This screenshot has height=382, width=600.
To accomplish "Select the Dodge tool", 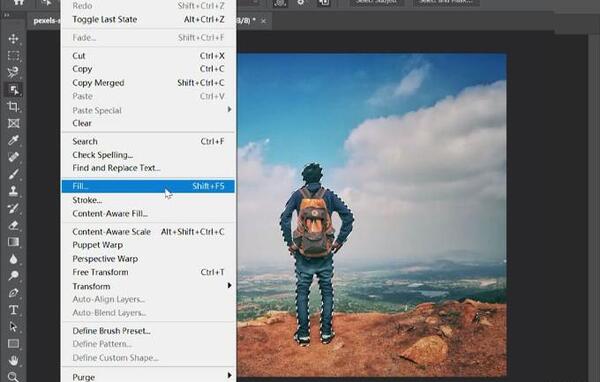I will coord(13,276).
